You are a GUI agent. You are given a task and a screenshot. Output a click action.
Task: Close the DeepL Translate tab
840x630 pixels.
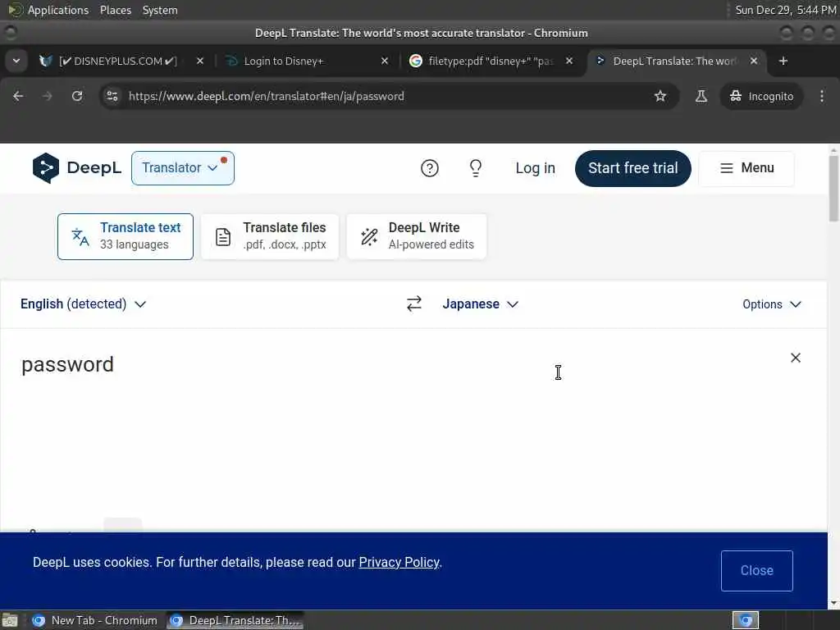(x=754, y=61)
